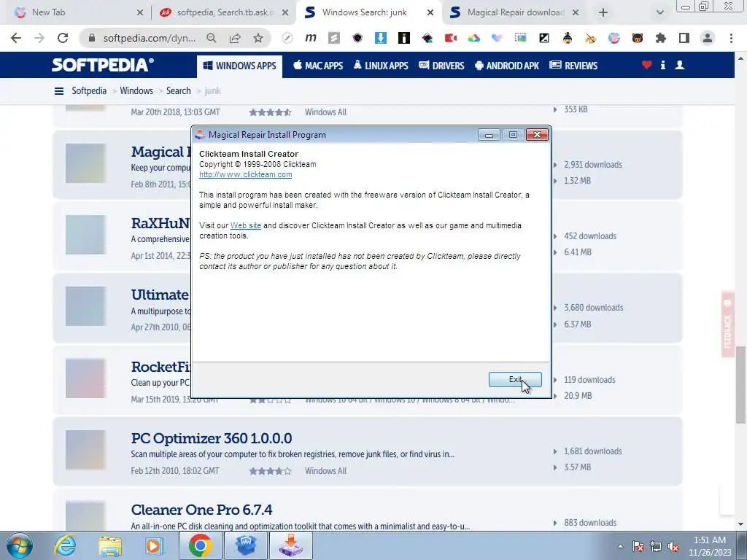Screen dimensions: 747x560
Task: Reload the Softpedia page
Action: click(x=63, y=38)
